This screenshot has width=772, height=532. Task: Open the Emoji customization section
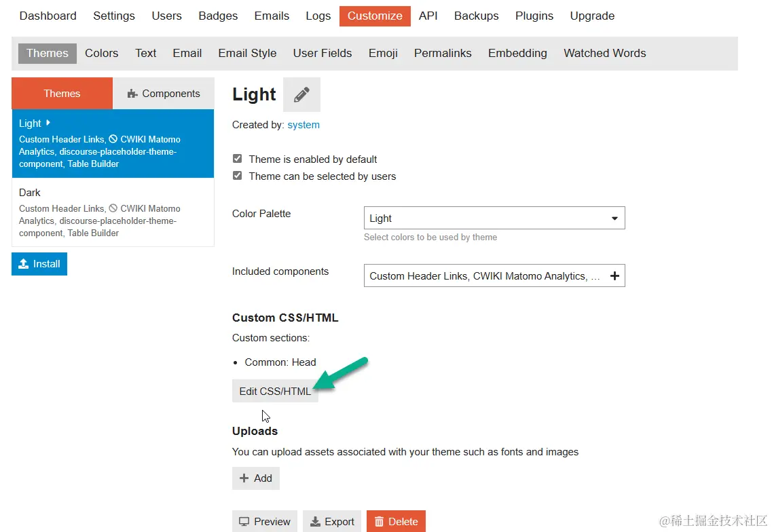coord(383,53)
